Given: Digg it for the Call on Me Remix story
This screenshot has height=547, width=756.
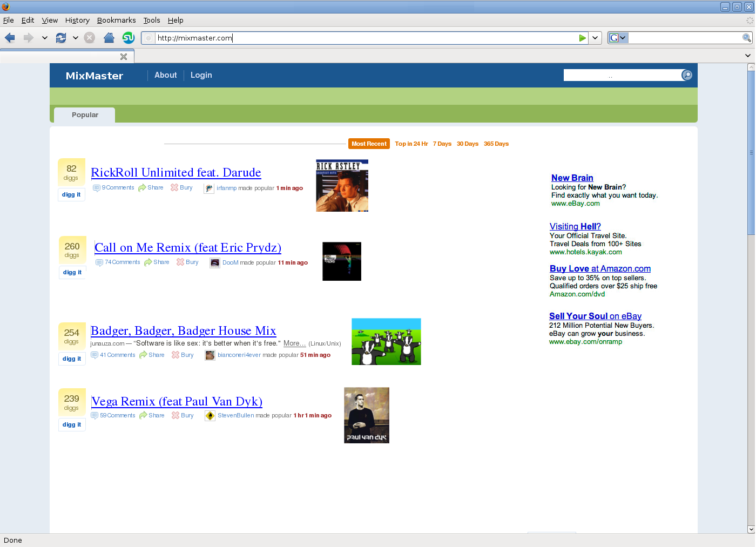Looking at the screenshot, I should (x=72, y=272).
